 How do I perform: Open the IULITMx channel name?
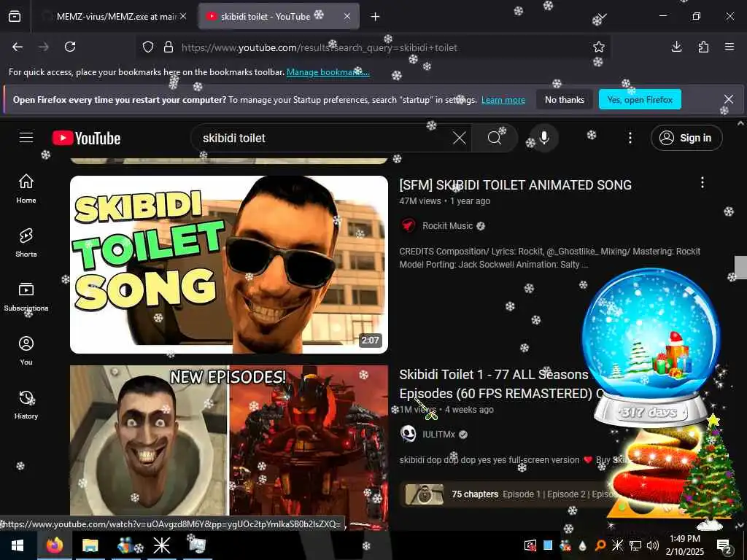(438, 435)
